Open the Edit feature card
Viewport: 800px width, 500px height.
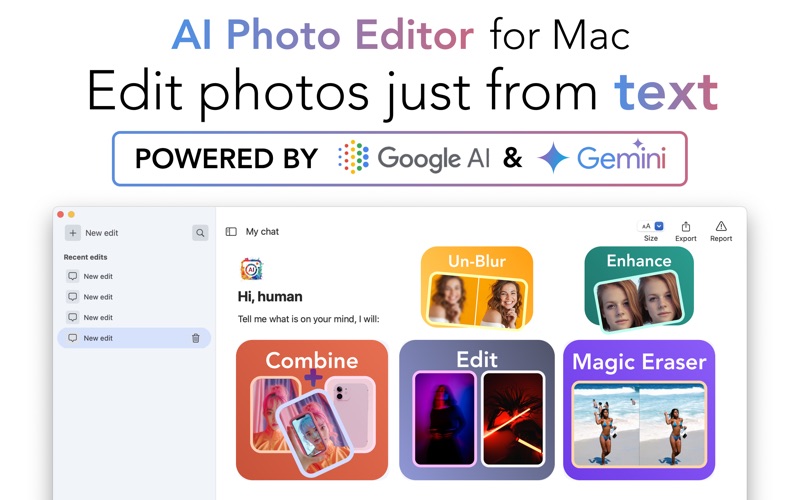click(x=477, y=410)
